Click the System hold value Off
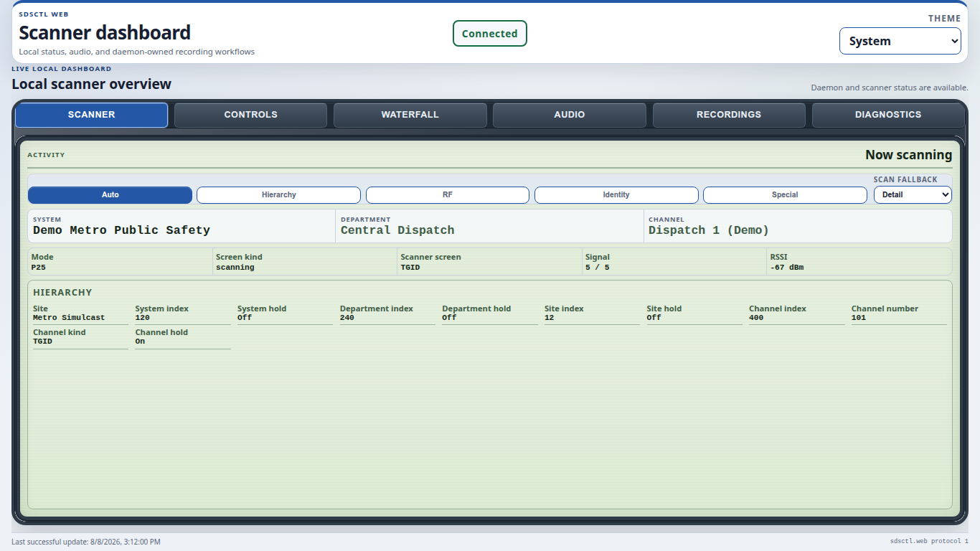Viewport: 980px width, 551px height. 245,318
